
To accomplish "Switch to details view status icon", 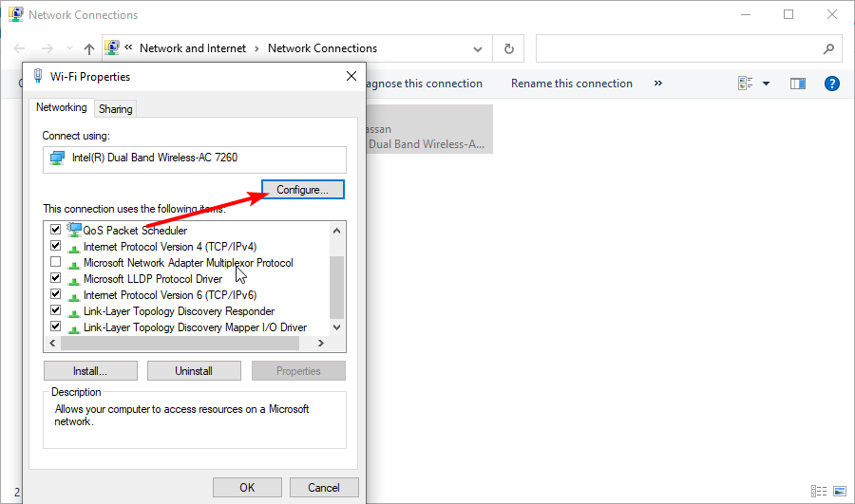I will (x=819, y=491).
